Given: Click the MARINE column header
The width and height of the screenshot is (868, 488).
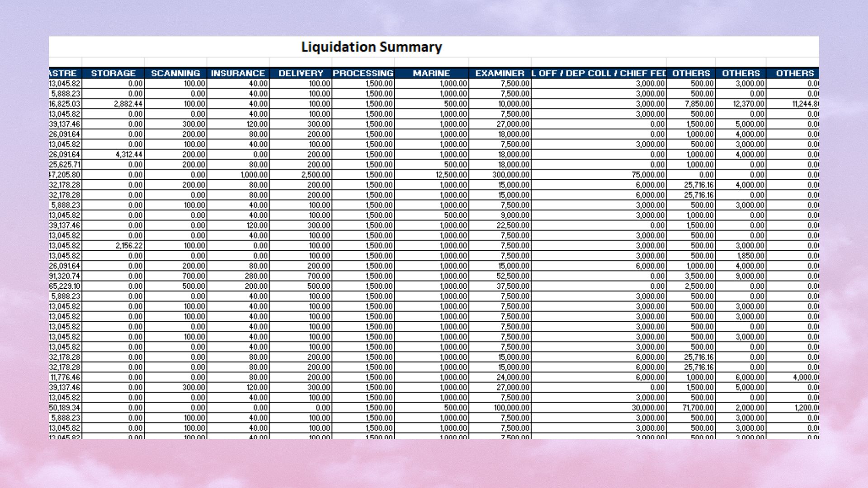Looking at the screenshot, I should point(431,73).
